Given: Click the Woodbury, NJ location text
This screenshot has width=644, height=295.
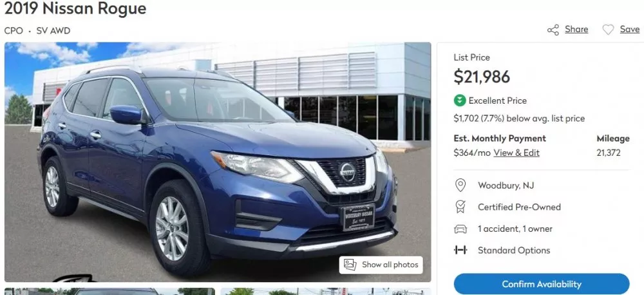Looking at the screenshot, I should click(x=506, y=186).
